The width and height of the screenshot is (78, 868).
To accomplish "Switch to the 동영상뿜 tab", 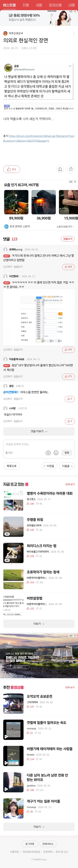I will [55, 5].
